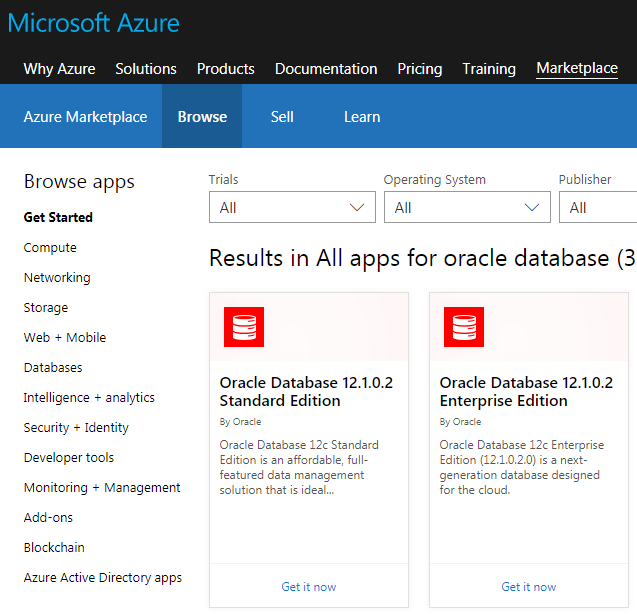The width and height of the screenshot is (637, 614).
Task: Go to Documentation page
Action: (326, 69)
